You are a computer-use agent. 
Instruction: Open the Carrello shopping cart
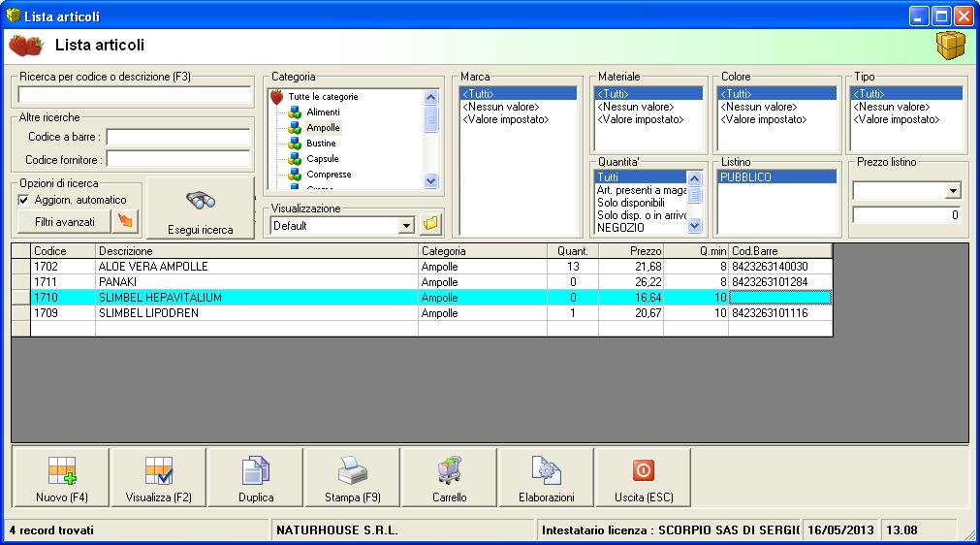[449, 472]
